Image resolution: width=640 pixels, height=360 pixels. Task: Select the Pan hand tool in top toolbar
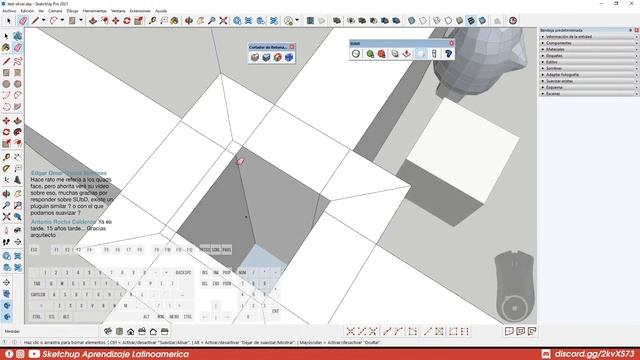point(200,20)
